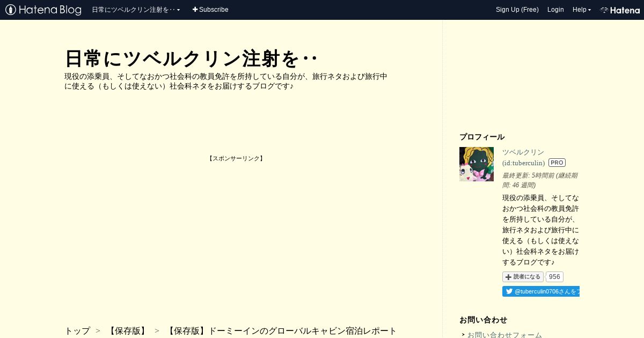Select the プロフィール sidebar heading
Screen dimensions: 644x338
(482, 137)
